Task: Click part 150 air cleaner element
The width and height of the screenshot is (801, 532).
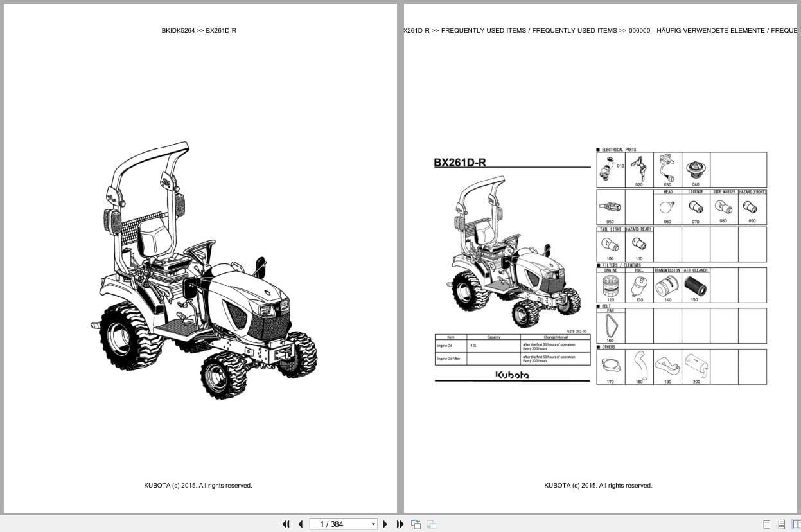Action: (695, 286)
